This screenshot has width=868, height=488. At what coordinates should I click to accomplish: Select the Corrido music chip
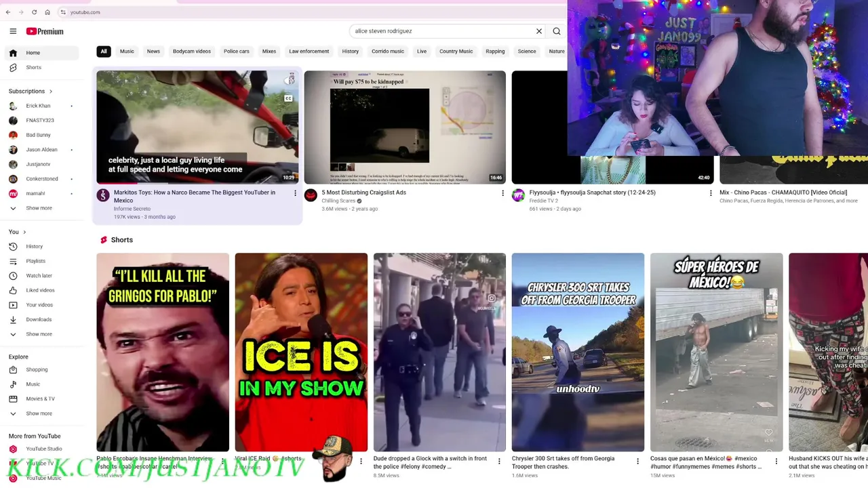coord(388,52)
